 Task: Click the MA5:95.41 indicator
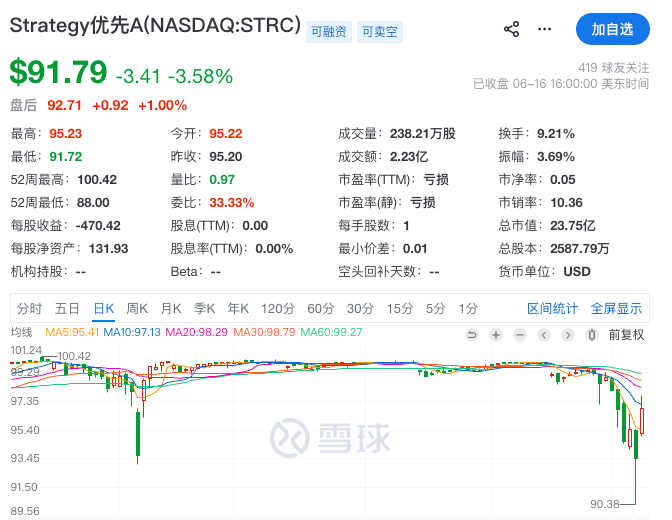click(x=72, y=332)
